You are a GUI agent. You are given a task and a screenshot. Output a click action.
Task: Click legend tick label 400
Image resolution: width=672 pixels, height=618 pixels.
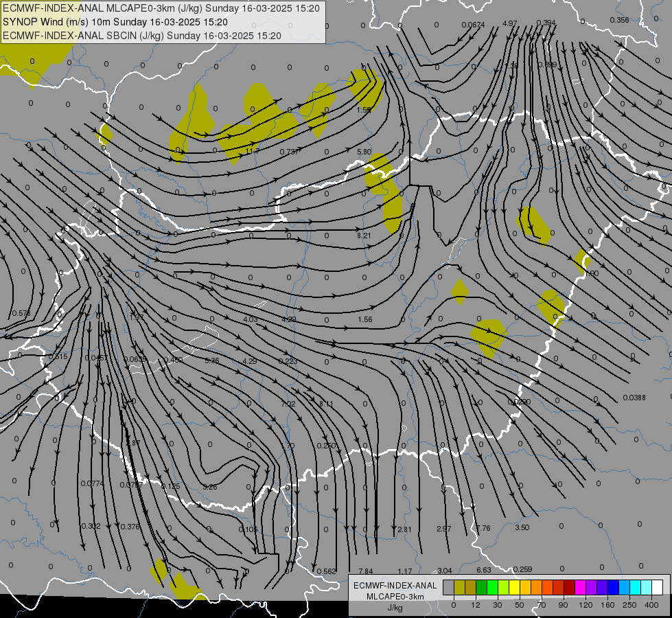[x=651, y=605]
